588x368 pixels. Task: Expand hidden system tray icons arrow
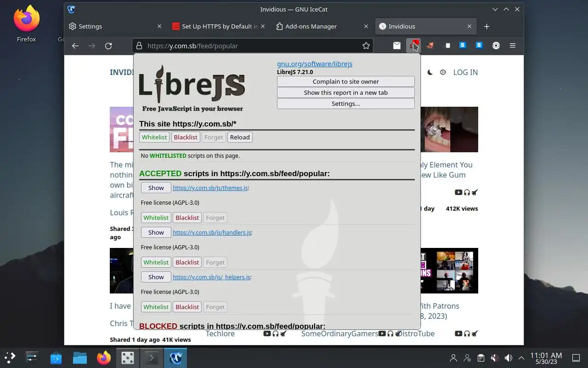coord(521,358)
